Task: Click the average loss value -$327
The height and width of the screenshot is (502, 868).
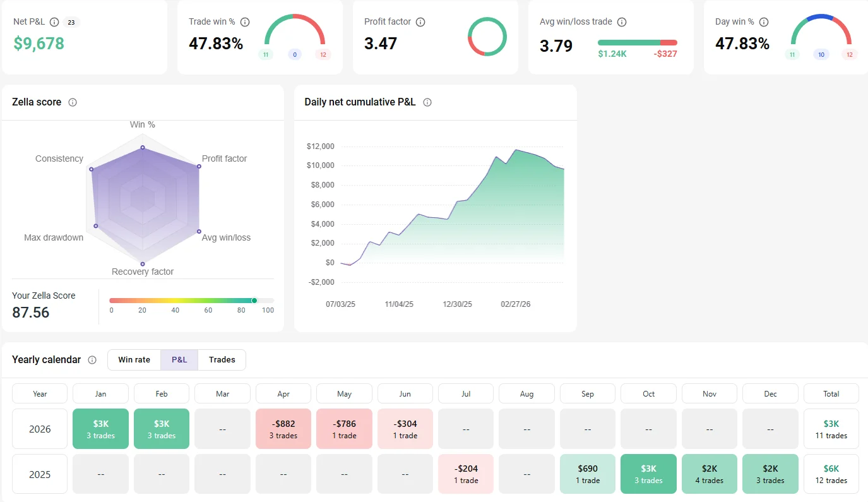Action: (x=665, y=54)
